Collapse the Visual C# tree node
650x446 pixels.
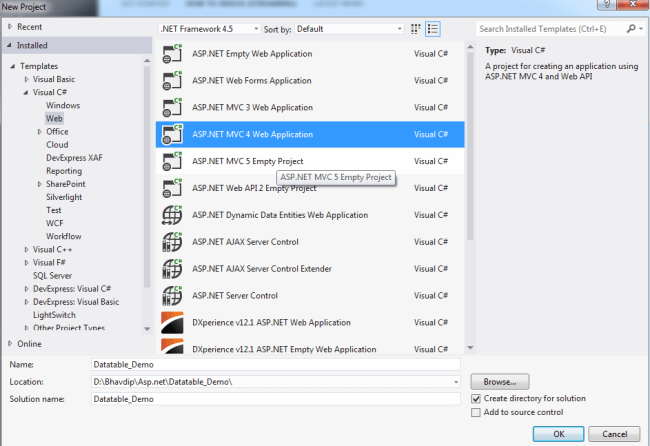(x=26, y=92)
